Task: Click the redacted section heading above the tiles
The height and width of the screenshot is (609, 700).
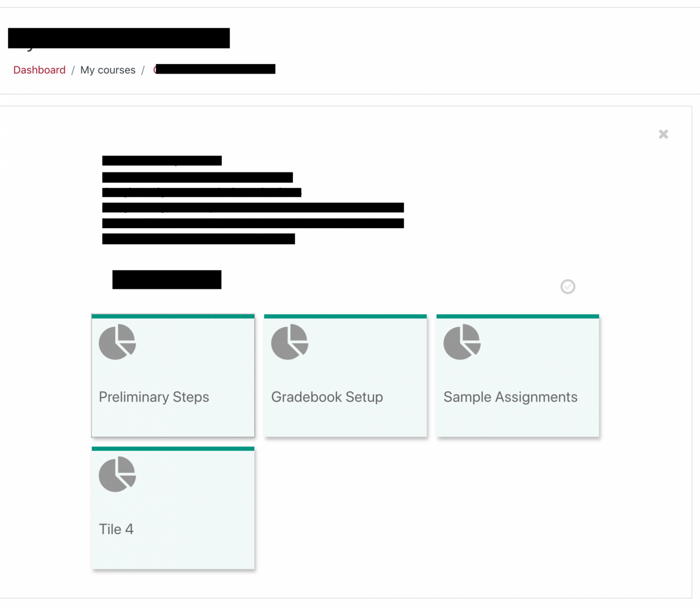Action: [x=167, y=280]
